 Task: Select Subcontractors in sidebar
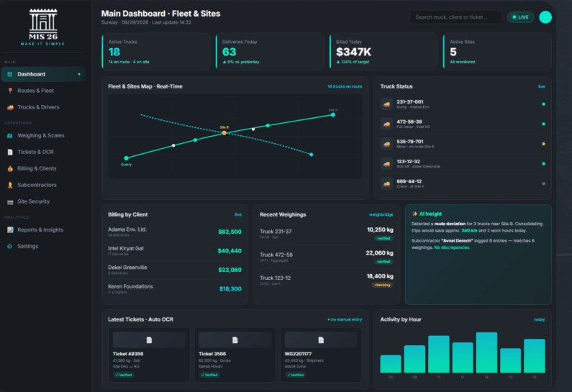pos(43,185)
